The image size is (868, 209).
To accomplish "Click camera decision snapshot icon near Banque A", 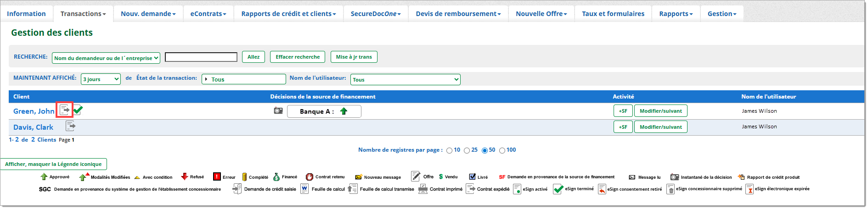I will (278, 110).
